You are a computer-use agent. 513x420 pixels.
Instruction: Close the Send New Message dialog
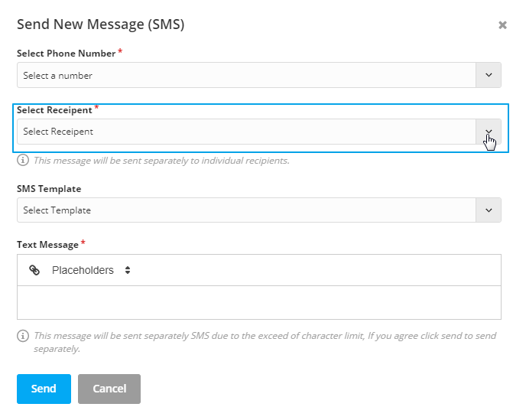(x=502, y=25)
